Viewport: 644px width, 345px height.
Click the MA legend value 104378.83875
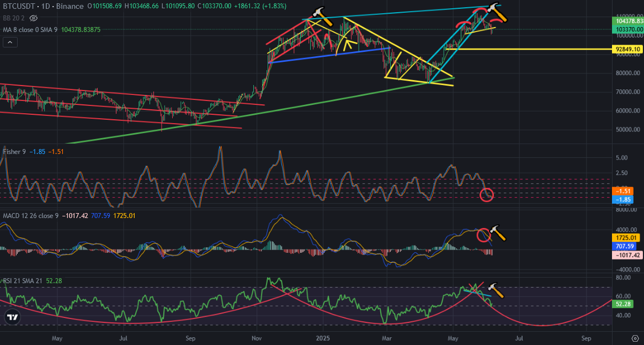point(82,30)
